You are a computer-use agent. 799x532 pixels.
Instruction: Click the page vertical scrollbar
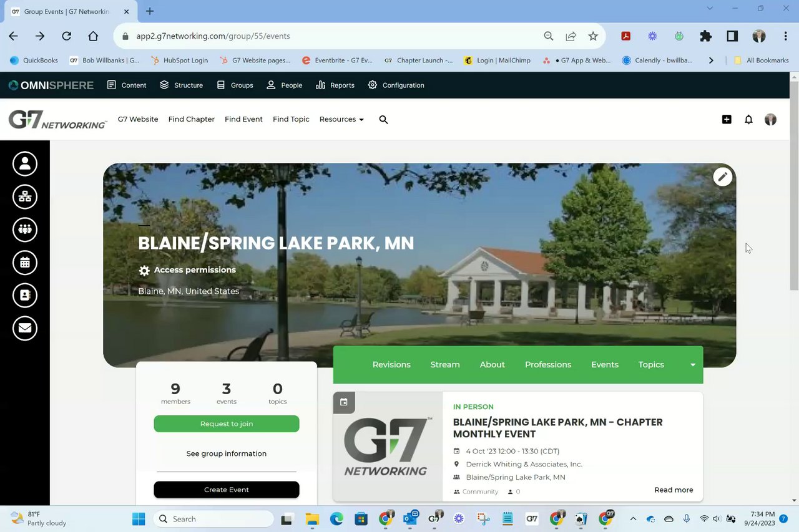[x=794, y=187]
